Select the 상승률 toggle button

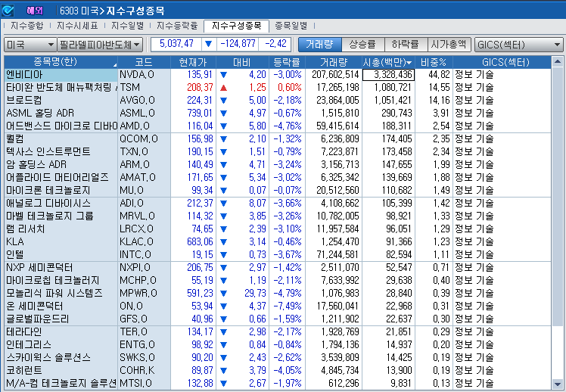click(x=362, y=44)
